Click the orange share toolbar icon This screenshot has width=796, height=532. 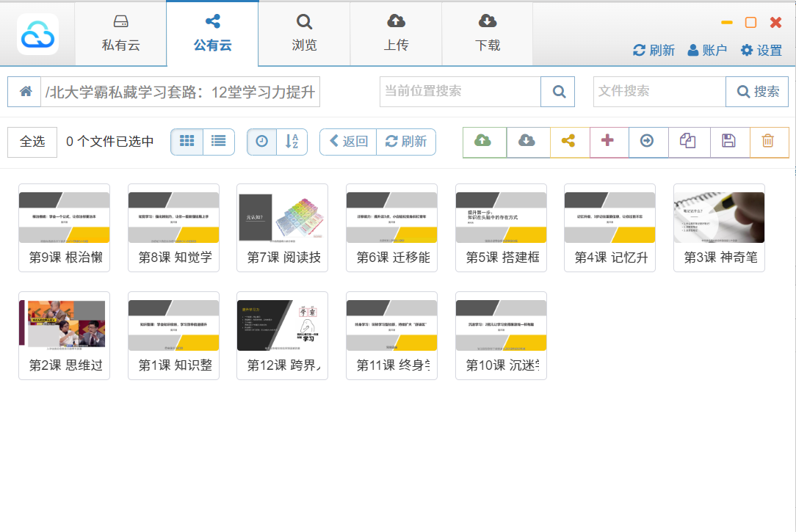tap(568, 142)
